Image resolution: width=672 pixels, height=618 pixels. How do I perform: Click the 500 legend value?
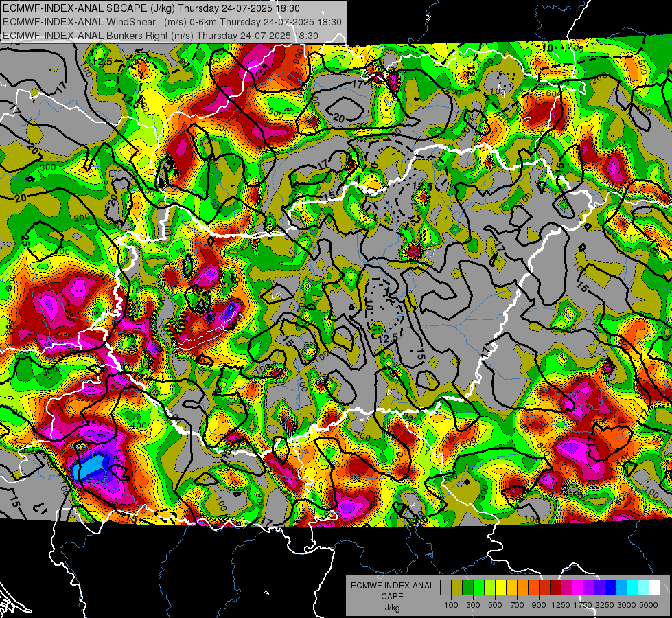(x=495, y=605)
